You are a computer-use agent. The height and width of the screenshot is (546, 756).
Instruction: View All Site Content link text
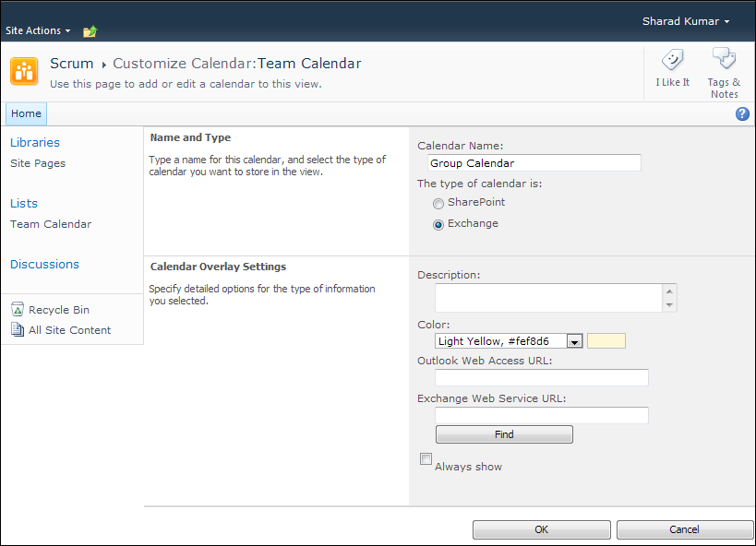coord(69,330)
